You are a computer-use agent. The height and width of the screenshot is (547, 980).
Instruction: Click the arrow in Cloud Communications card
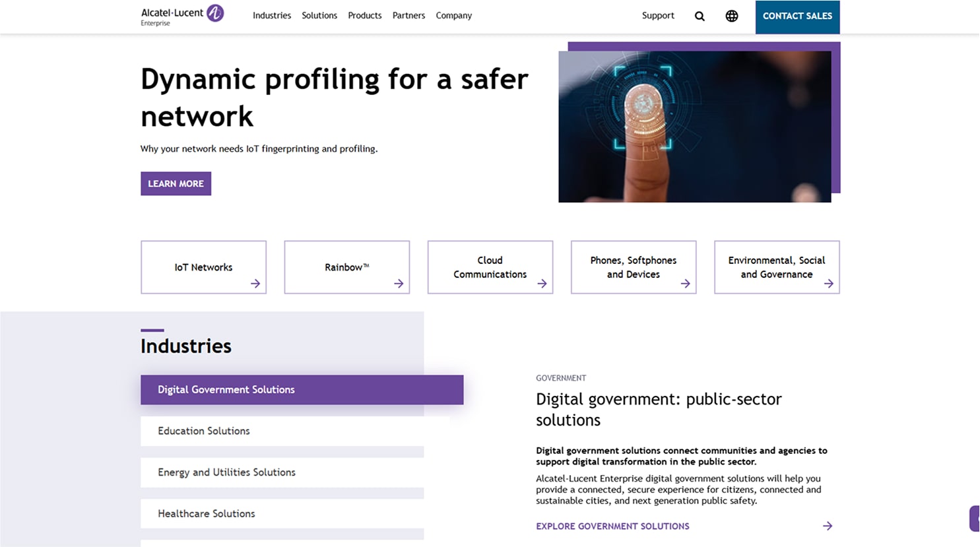542,284
